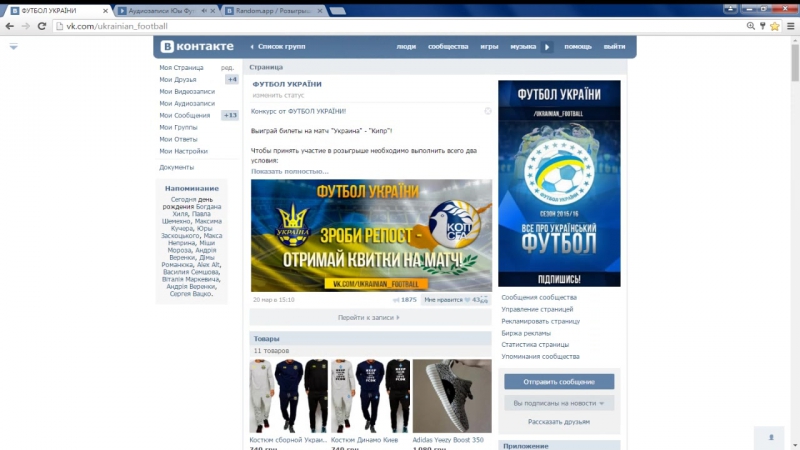Image resolution: width=800 pixels, height=450 pixels.
Task: Click ред. next to Моя Страница
Action: (227, 67)
